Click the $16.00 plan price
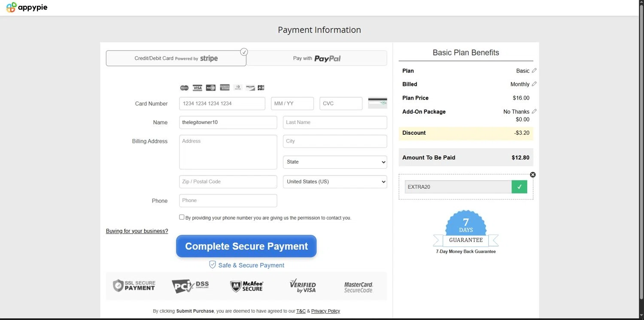This screenshot has height=320, width=644. [521, 98]
